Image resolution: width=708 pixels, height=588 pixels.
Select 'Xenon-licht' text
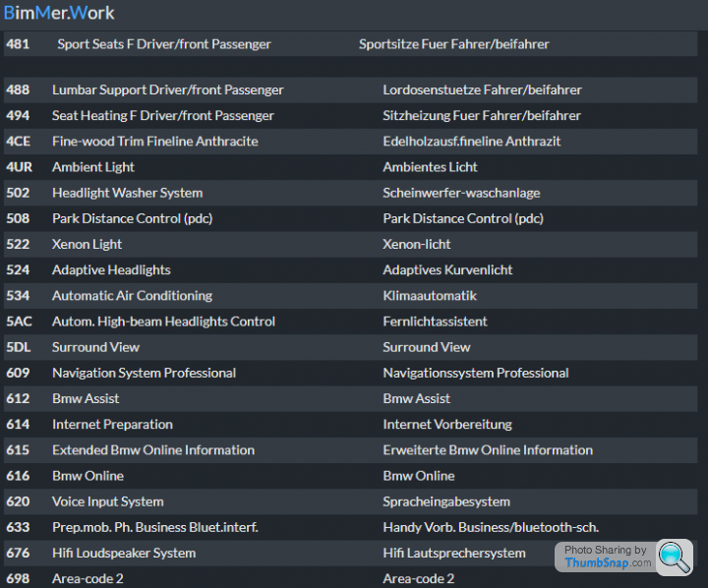click(x=416, y=244)
